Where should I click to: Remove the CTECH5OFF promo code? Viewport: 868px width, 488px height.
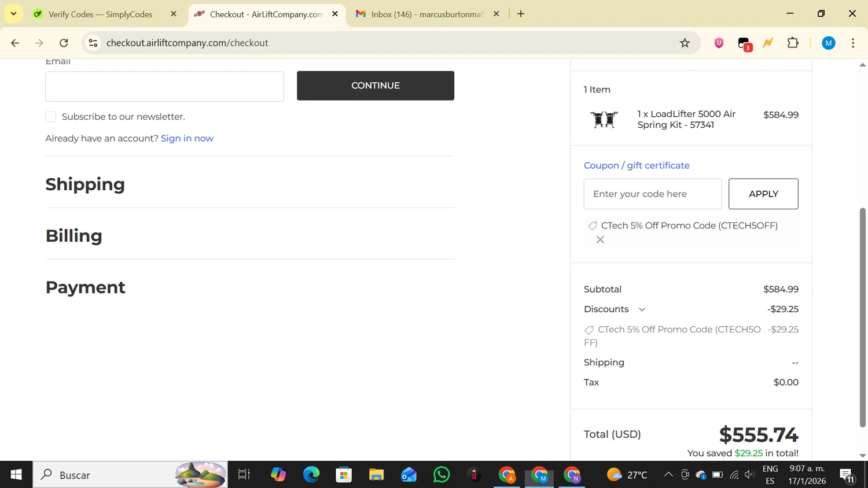coord(600,239)
